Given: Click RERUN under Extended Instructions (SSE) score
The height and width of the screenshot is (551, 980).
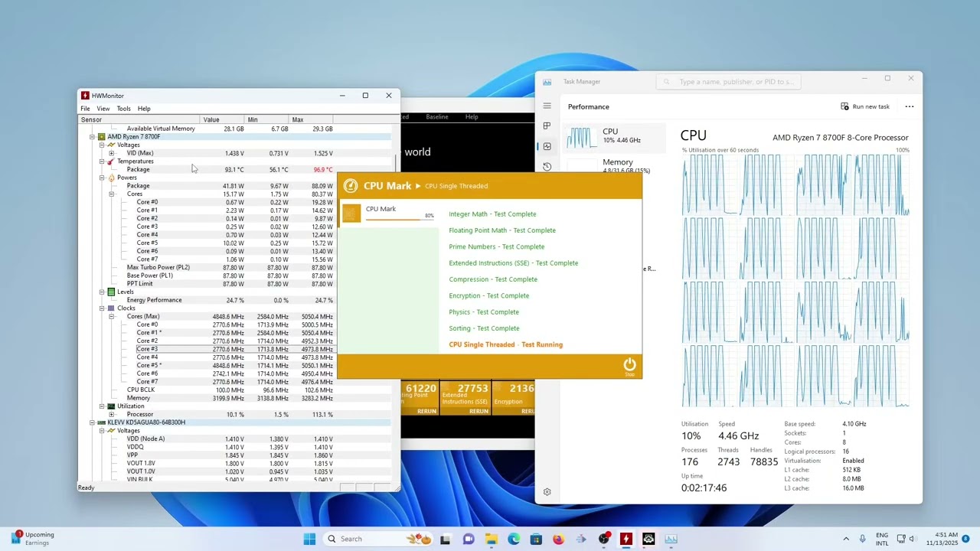Looking at the screenshot, I should coord(479,411).
